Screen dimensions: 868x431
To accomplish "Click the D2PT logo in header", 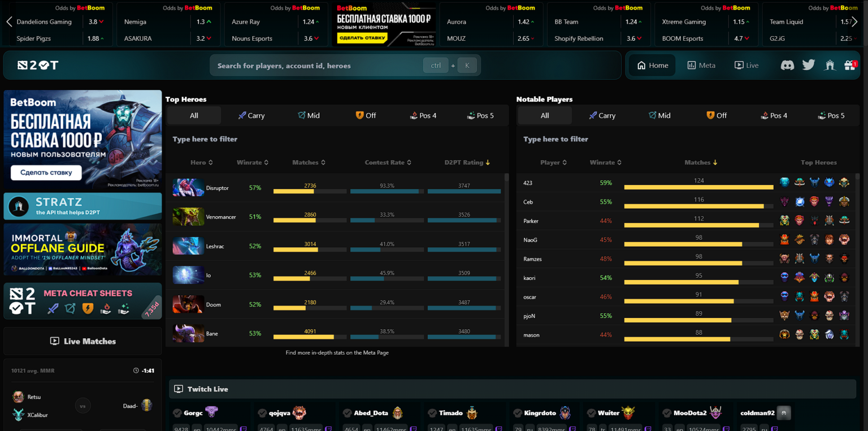I will [38, 65].
